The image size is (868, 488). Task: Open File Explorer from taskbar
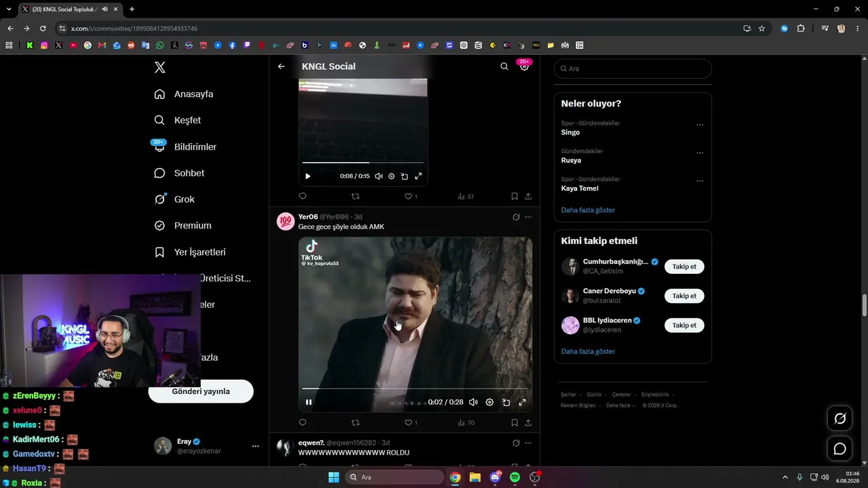coord(475,477)
